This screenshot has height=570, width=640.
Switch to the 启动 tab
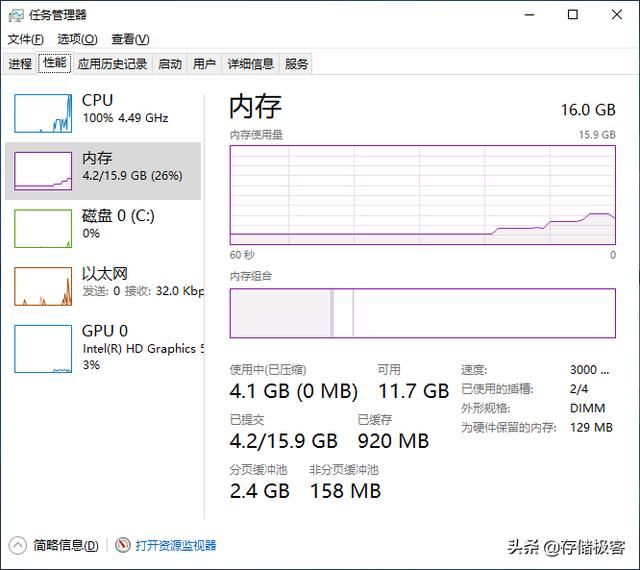click(170, 64)
